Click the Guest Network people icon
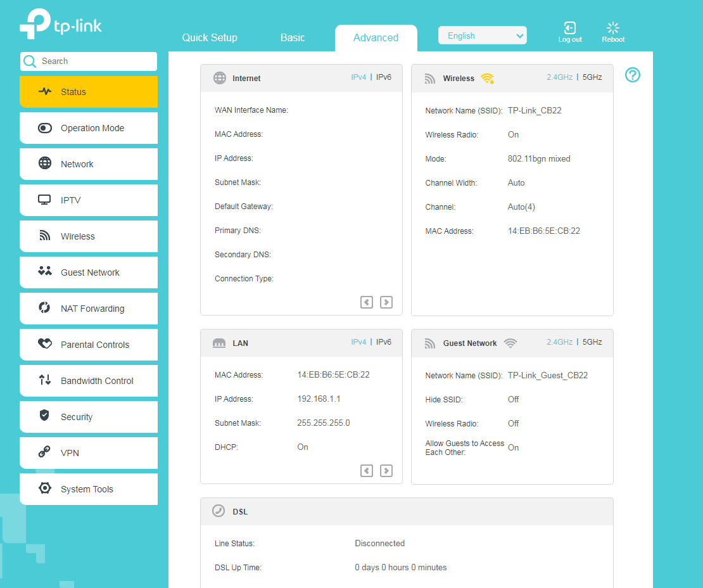Screen dimensions: 703x588 [x=45, y=271]
